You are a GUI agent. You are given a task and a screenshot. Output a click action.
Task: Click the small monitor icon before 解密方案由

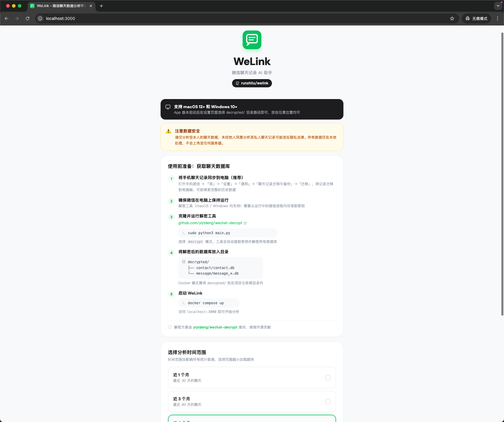tap(170, 327)
